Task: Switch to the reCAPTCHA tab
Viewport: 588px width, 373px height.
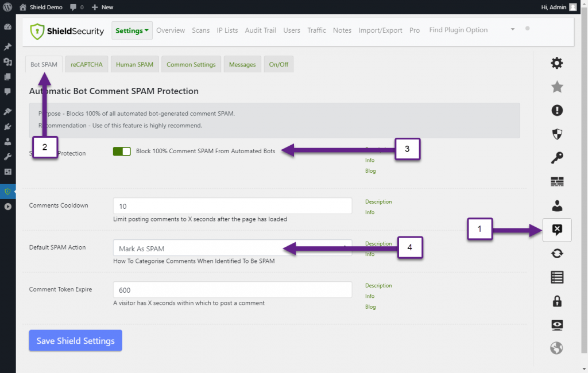Action: coord(86,64)
